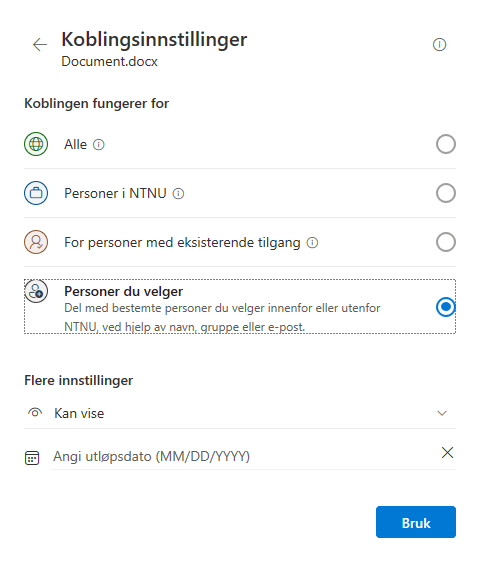The width and height of the screenshot is (480, 575).
Task: Click the Personer du velger people icon
Action: pyautogui.click(x=36, y=292)
